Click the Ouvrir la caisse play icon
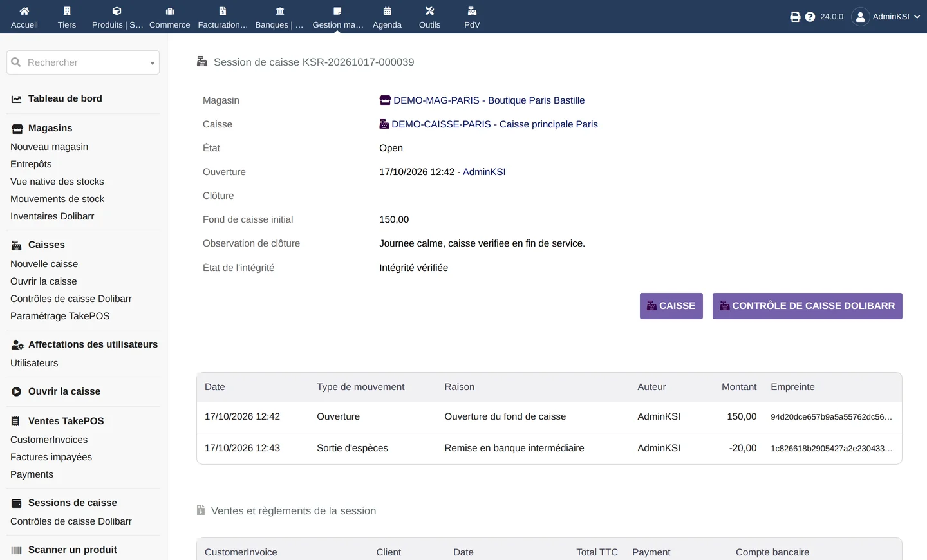927x560 pixels. point(17,391)
